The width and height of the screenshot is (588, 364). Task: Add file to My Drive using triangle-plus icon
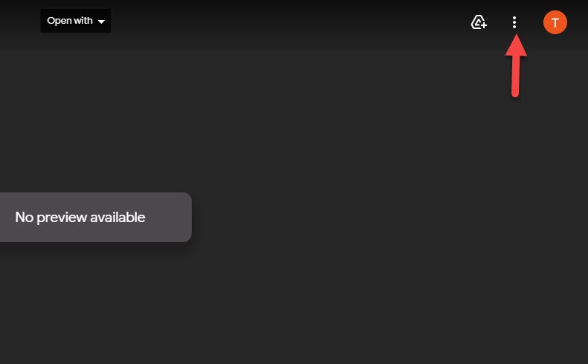479,22
